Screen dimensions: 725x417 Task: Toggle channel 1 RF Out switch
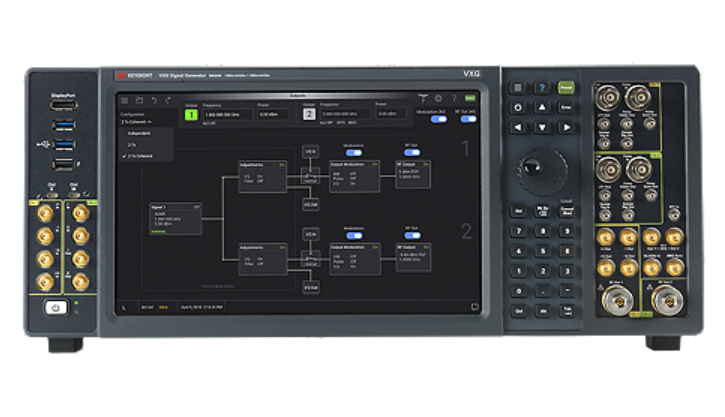point(412,152)
